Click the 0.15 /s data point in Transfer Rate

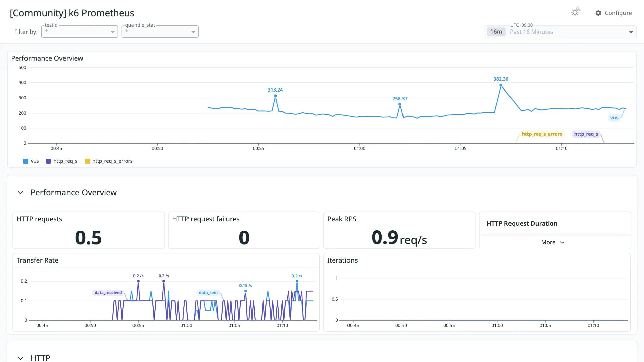246,291
